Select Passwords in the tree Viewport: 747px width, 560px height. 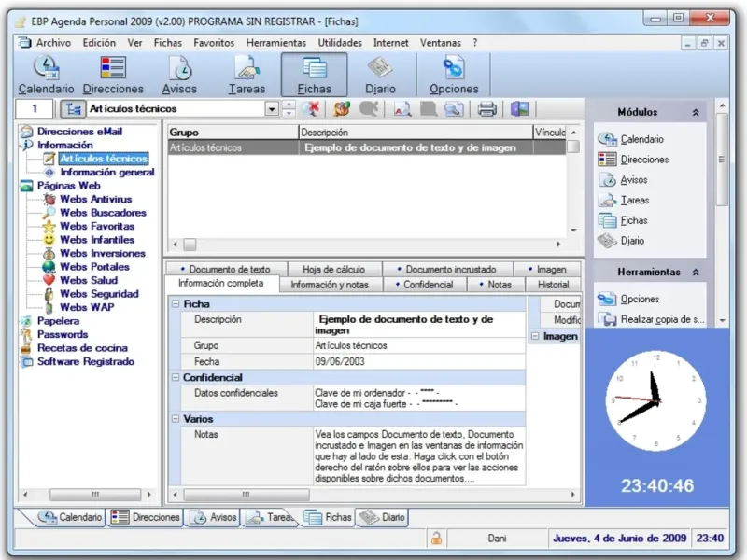coord(63,334)
